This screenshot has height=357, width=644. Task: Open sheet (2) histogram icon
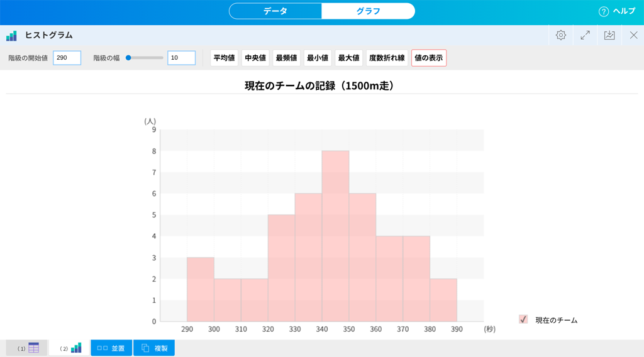click(x=76, y=348)
